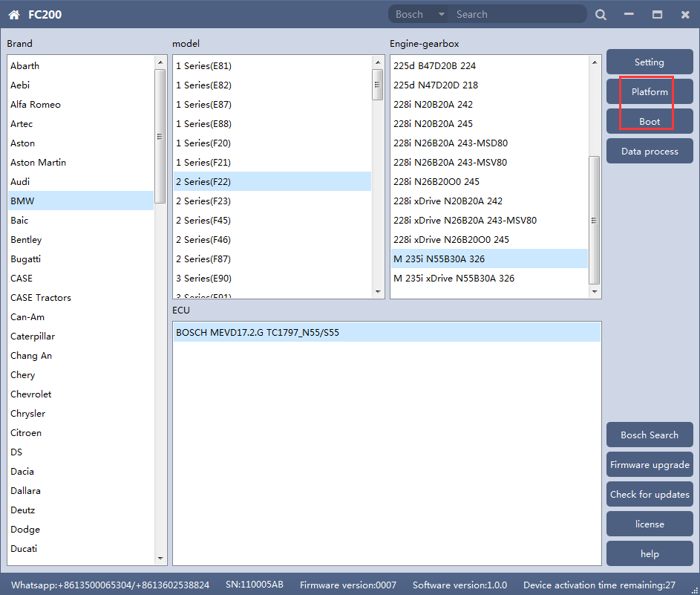Minimize the FC200 window
The height and width of the screenshot is (595, 700).
click(x=629, y=15)
